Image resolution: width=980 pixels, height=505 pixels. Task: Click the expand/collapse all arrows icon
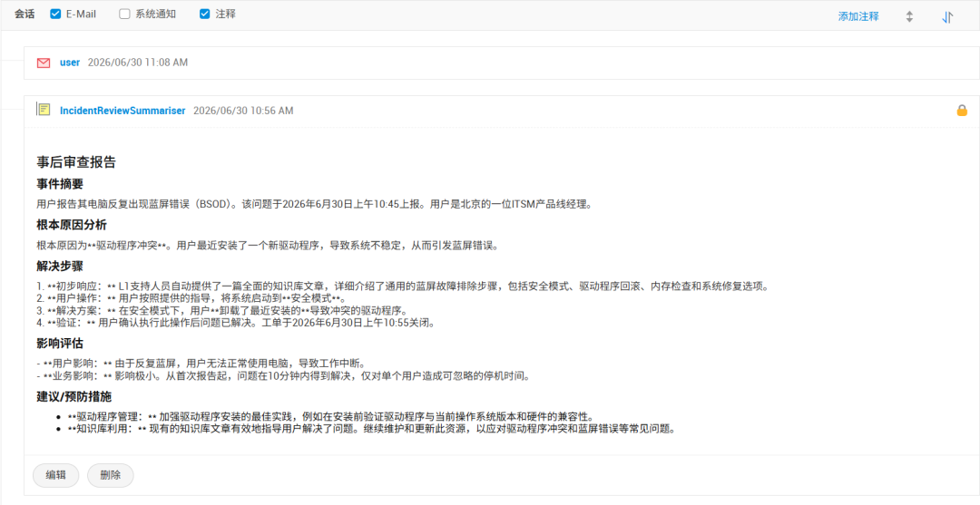(x=909, y=17)
